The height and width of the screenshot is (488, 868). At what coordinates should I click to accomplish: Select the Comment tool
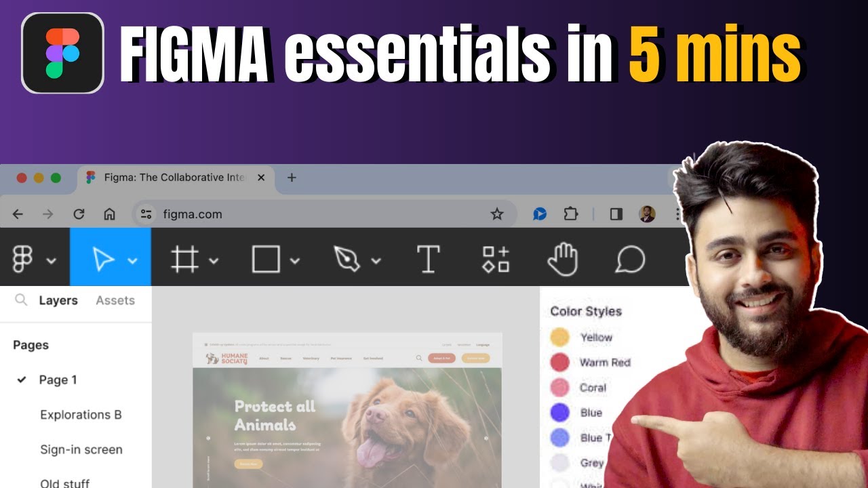click(x=630, y=259)
